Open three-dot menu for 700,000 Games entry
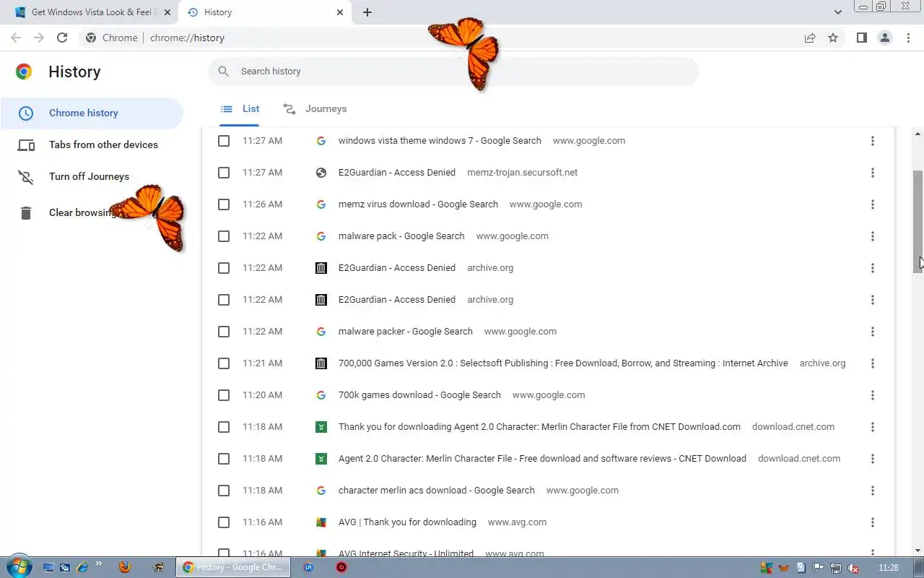The width and height of the screenshot is (924, 578). pos(873,363)
